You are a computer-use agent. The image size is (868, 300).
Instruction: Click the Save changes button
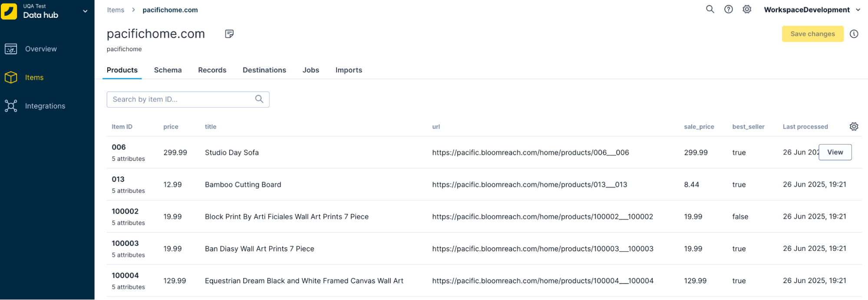click(812, 34)
